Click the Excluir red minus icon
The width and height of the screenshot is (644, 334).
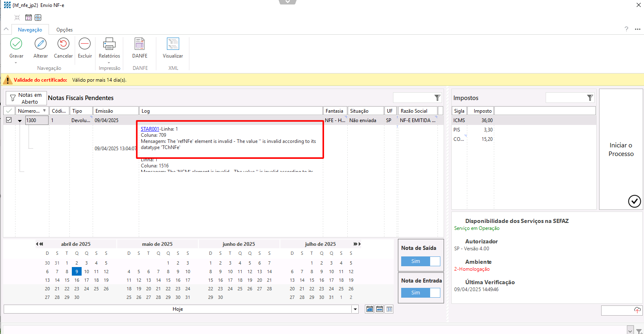coord(84,44)
